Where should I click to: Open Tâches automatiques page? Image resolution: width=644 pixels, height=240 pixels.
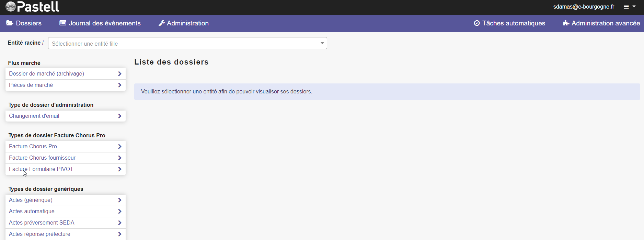[x=513, y=23]
